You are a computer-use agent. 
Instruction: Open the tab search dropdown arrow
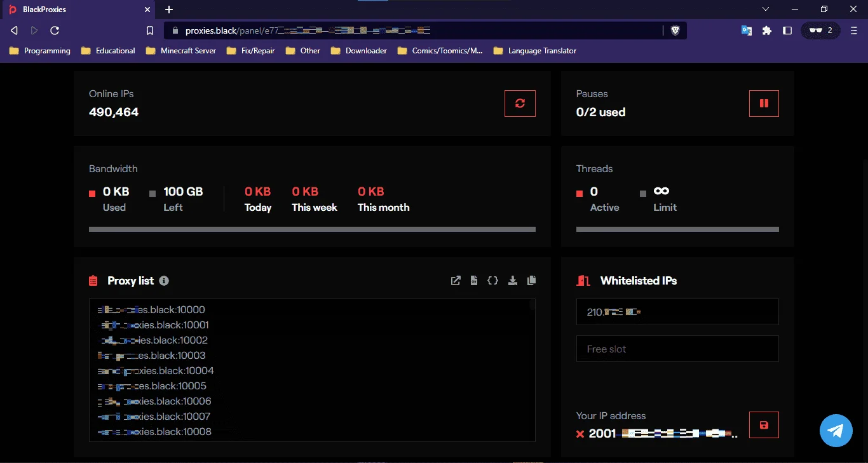766,9
